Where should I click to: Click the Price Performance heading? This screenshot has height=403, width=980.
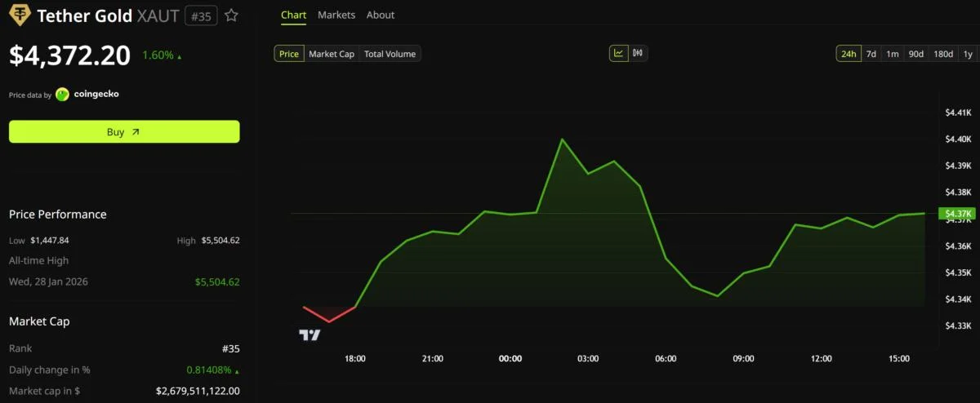point(58,214)
